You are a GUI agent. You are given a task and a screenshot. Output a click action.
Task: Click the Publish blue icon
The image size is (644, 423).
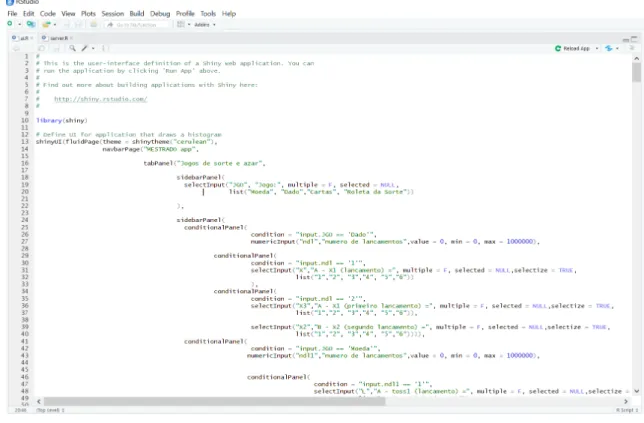[x=609, y=48]
